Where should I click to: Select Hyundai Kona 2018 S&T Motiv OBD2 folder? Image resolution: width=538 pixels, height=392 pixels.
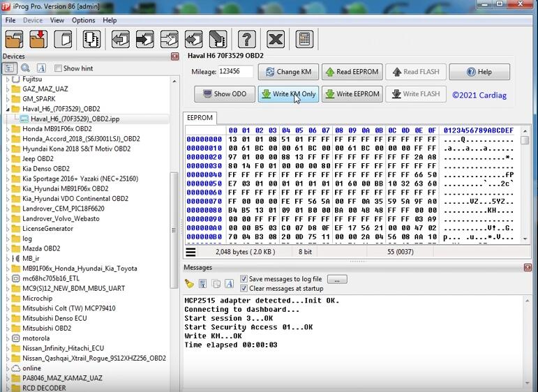(77, 149)
